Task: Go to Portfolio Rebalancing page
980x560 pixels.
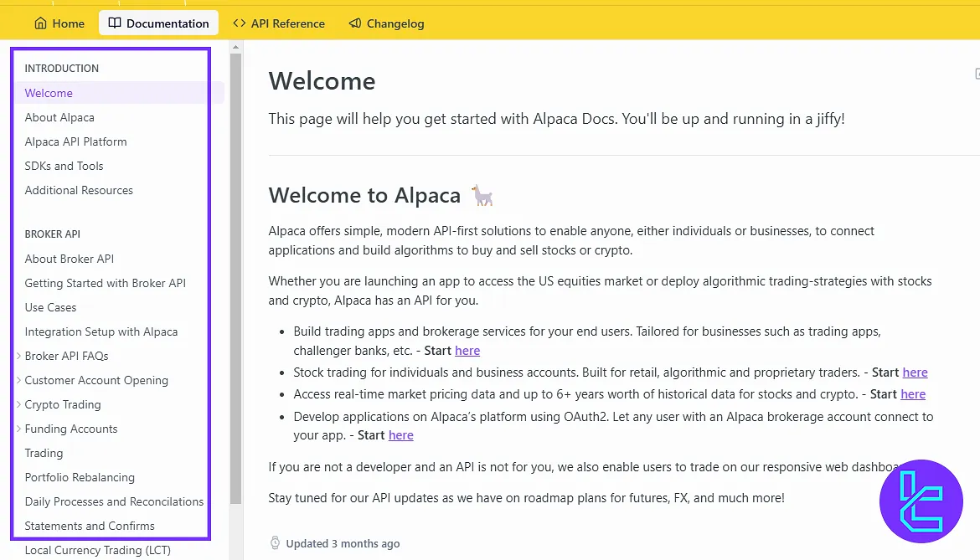Action: [x=80, y=477]
